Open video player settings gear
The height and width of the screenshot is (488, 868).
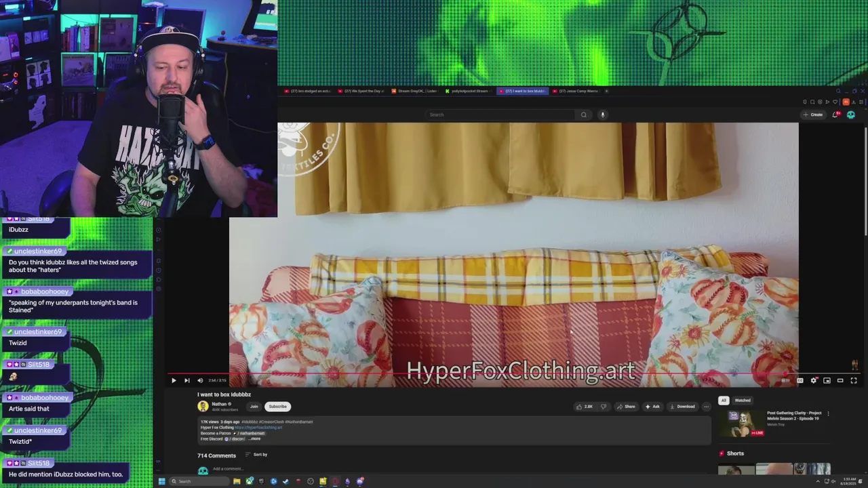point(814,380)
